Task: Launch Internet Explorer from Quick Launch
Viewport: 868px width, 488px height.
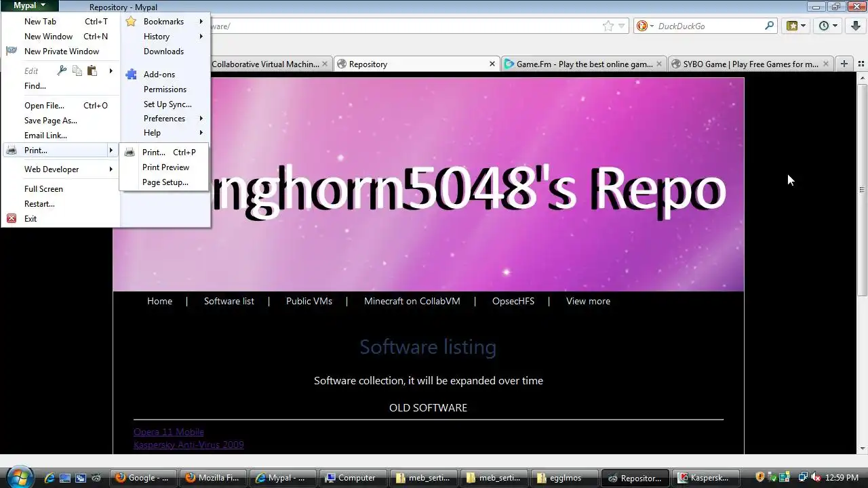Action: click(x=50, y=478)
